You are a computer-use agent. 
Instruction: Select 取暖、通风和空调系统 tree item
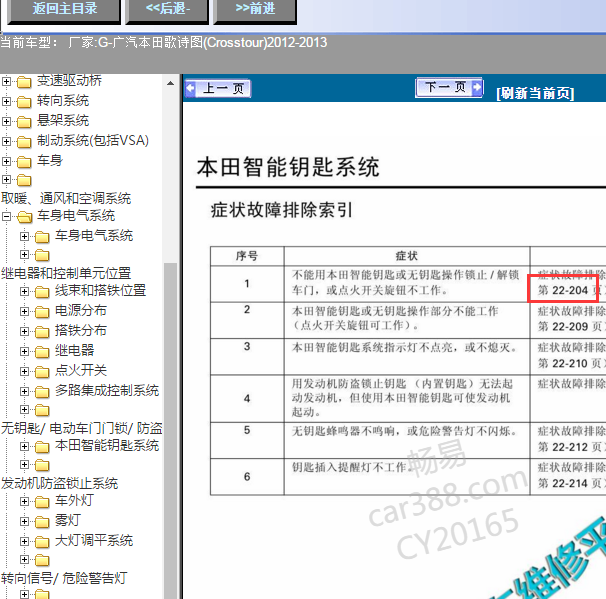(x=66, y=198)
